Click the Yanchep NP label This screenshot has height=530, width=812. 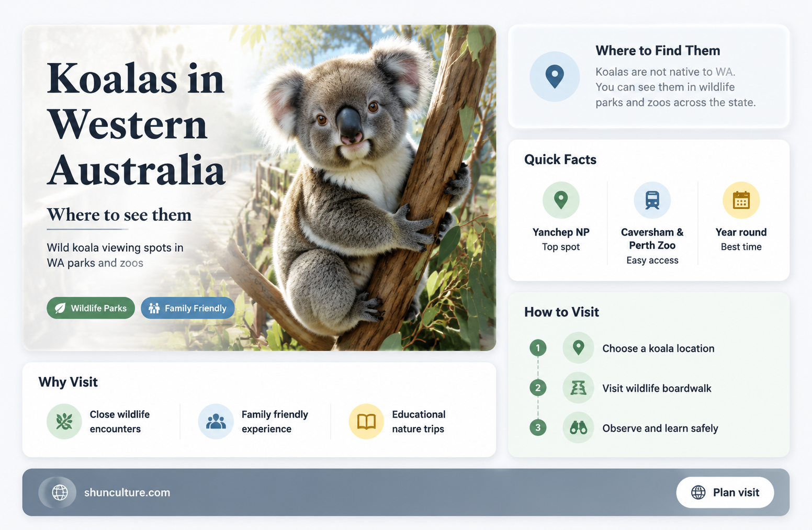(561, 232)
